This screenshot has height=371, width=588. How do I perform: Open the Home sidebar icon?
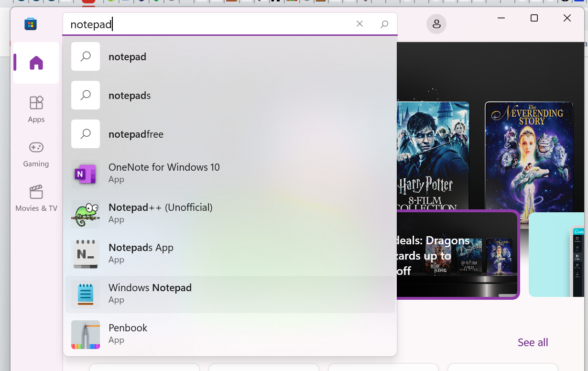coord(36,63)
